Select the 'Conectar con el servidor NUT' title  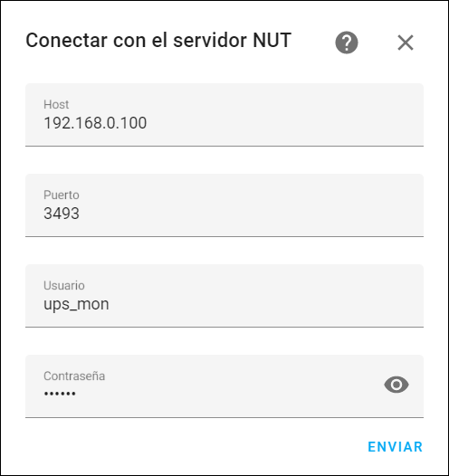(158, 41)
